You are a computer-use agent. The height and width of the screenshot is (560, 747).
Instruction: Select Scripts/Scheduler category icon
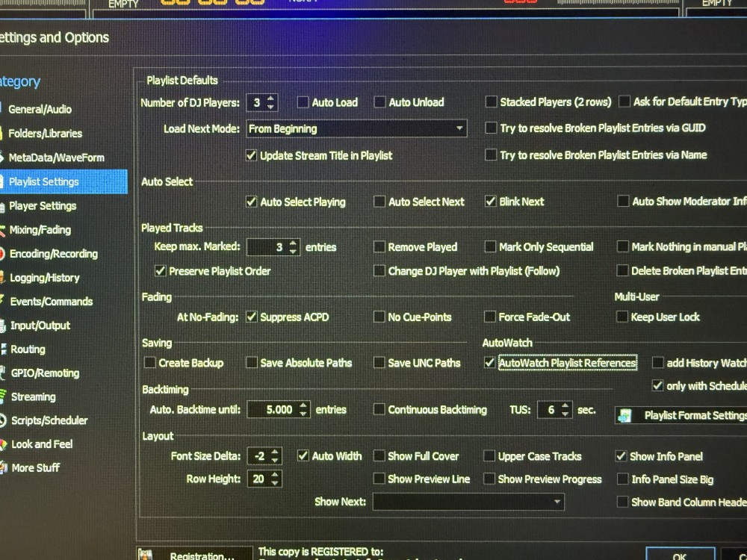pyautogui.click(x=3, y=420)
